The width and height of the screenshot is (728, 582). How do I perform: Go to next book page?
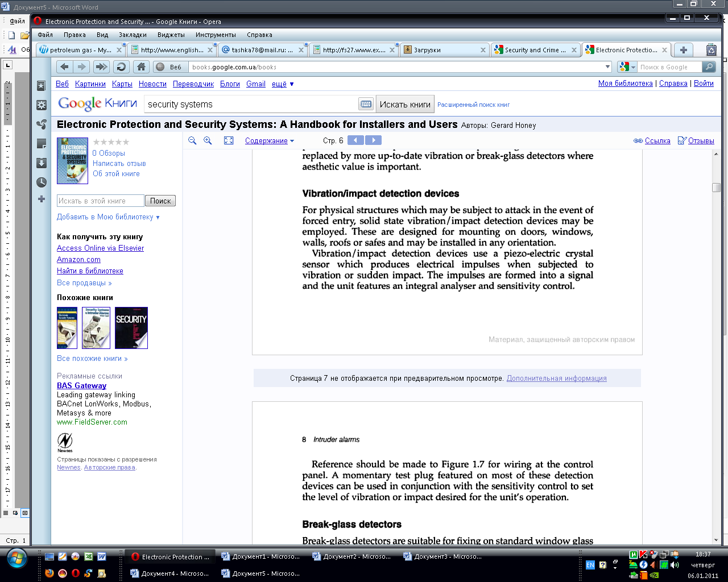[x=373, y=140]
